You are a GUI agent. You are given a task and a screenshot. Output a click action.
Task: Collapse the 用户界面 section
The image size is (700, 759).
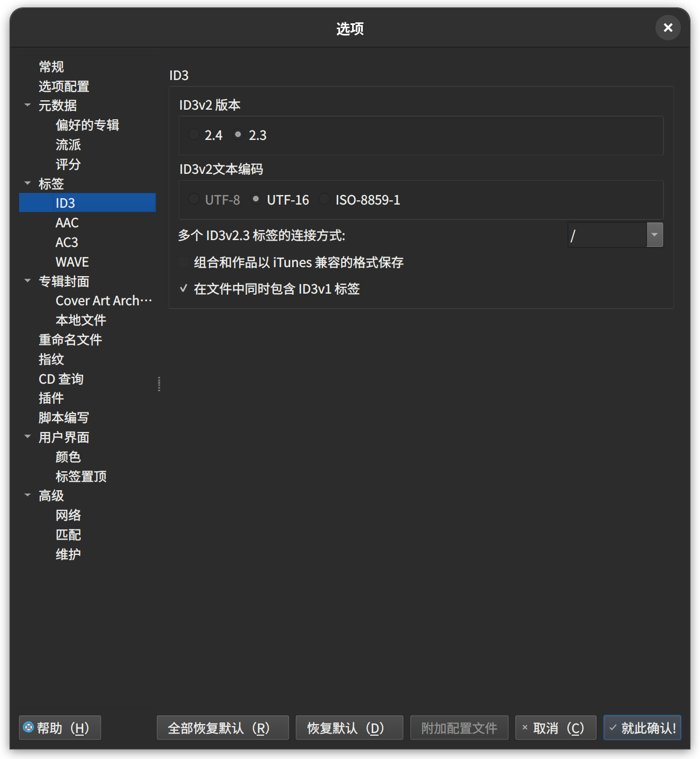tap(28, 437)
